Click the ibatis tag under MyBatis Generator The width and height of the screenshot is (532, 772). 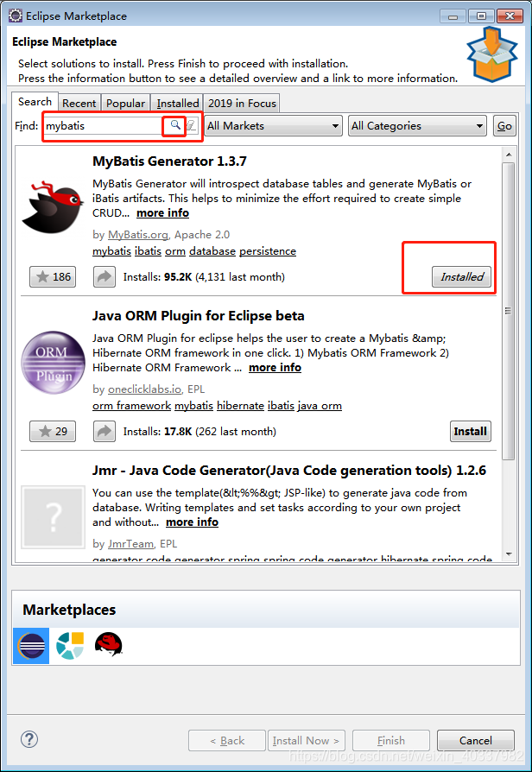point(149,251)
